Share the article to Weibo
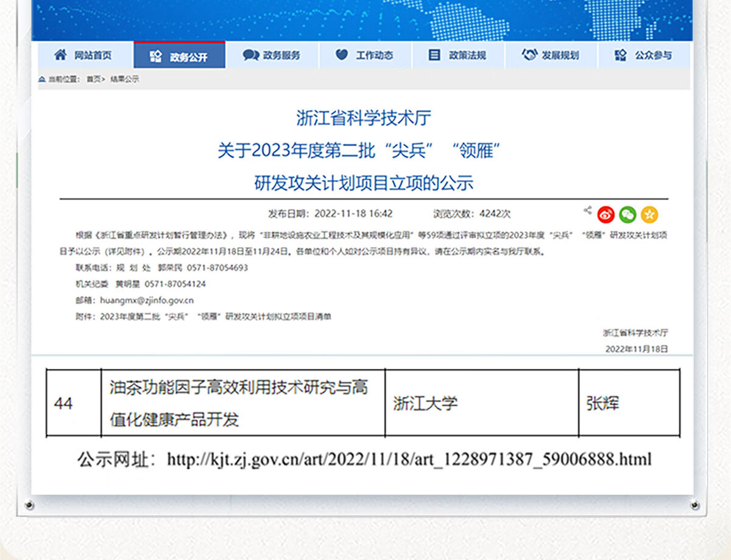Screen dimensions: 731x560 (606, 215)
